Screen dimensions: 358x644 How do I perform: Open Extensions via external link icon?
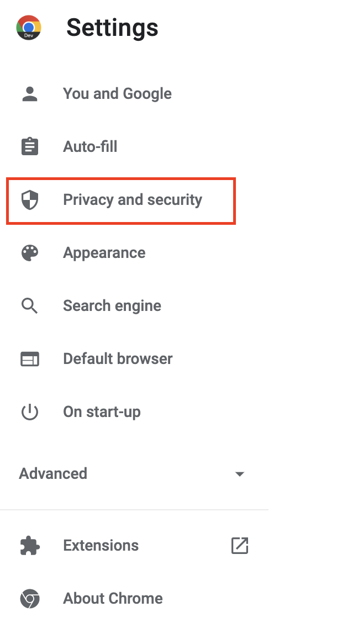tap(240, 546)
